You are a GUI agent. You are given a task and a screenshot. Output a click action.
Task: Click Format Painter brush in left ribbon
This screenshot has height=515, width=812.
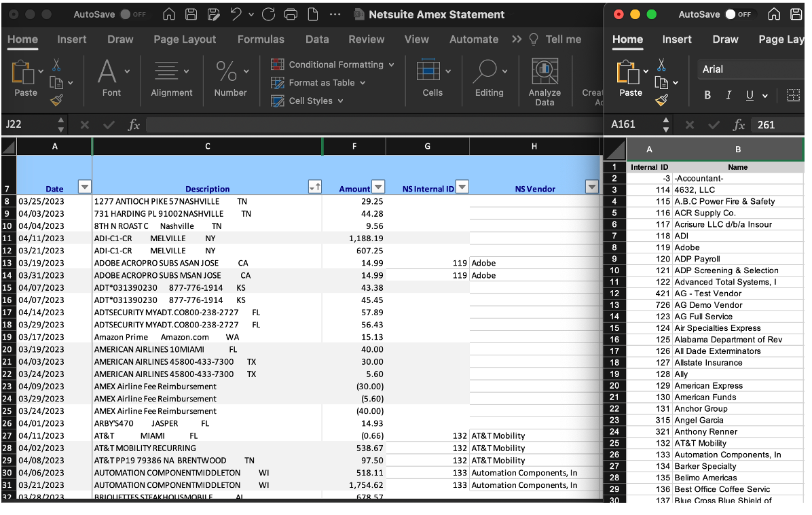click(56, 100)
